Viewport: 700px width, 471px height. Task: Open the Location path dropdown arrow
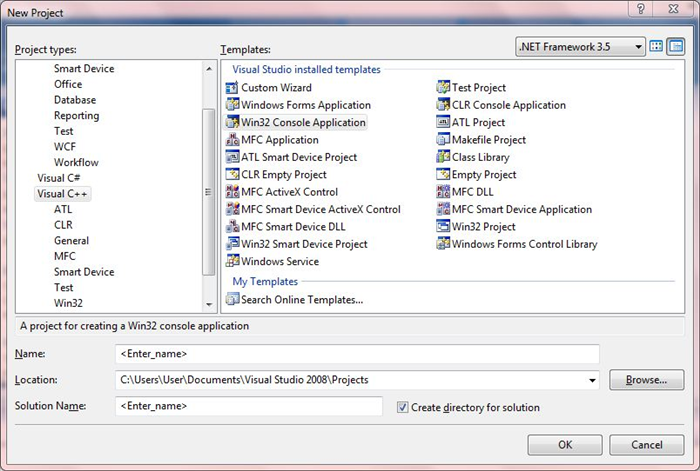coord(592,380)
